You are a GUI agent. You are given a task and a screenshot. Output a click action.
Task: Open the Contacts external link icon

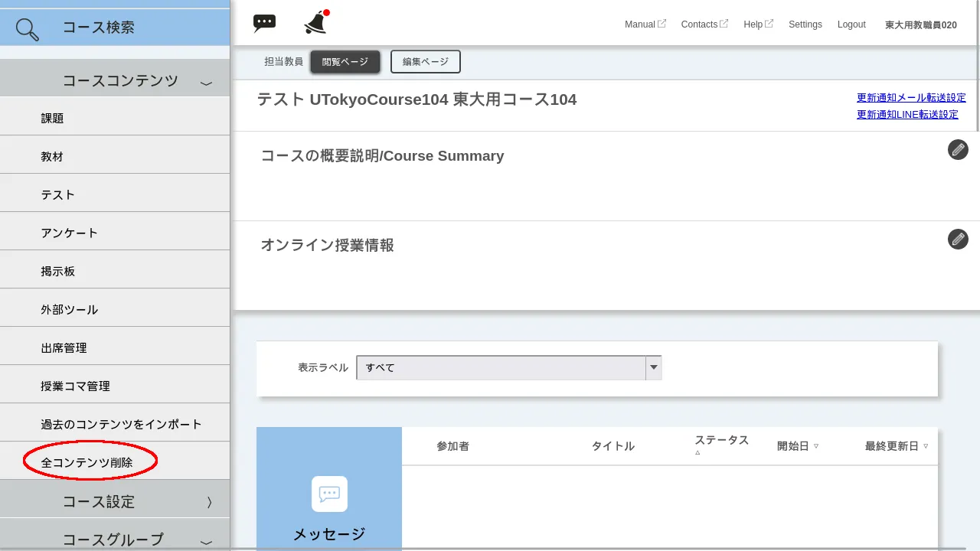click(x=724, y=23)
